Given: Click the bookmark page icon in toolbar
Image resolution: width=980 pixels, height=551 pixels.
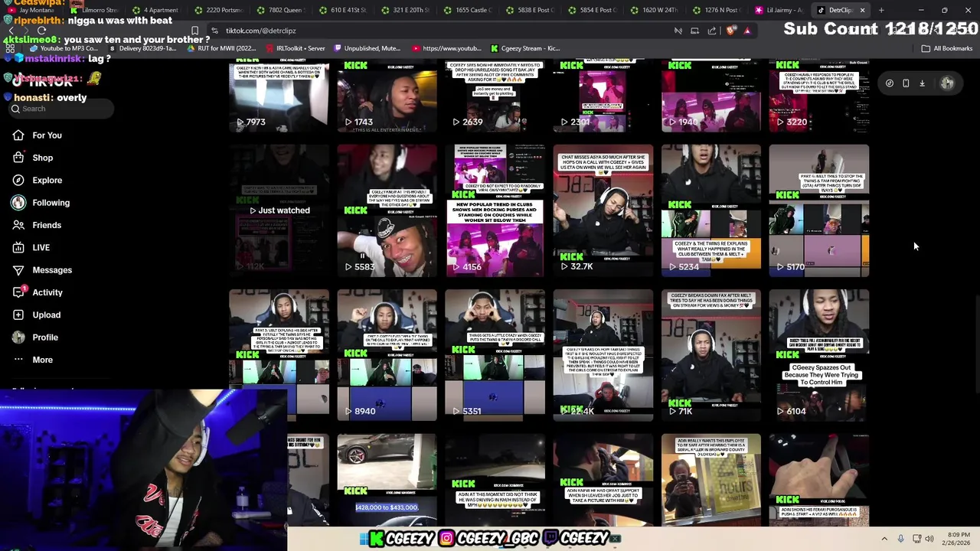Looking at the screenshot, I should [x=195, y=31].
